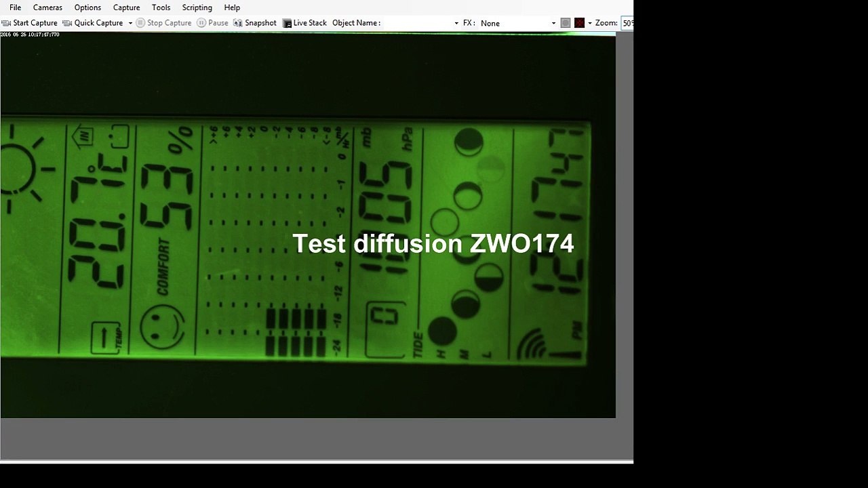Click the Live Stack icon
Viewport: 868px width, 488px height.
(287, 23)
